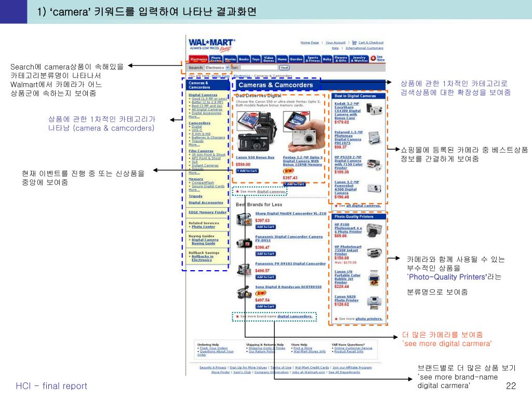Open EDGE Memory Finder link
Viewport: 532px width, 399px height.
[208, 212]
